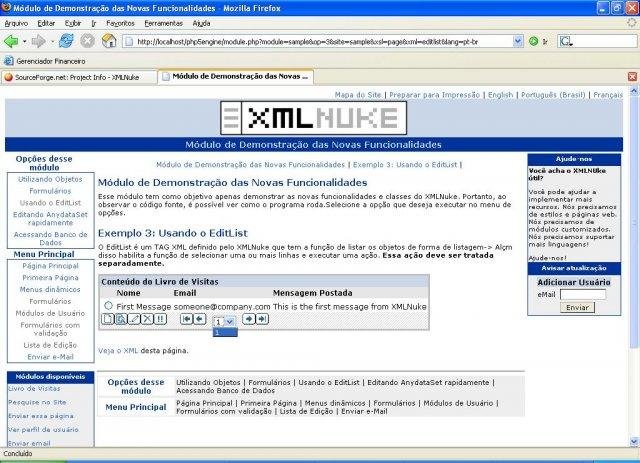640x463 pixels.
Task: Reload the page with refresh icon
Action: click(66, 41)
